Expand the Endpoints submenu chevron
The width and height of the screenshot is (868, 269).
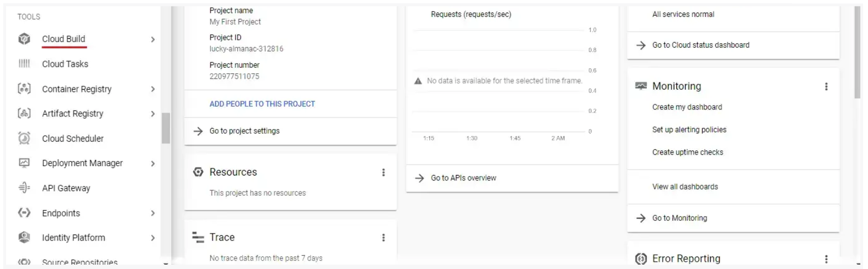[153, 213]
